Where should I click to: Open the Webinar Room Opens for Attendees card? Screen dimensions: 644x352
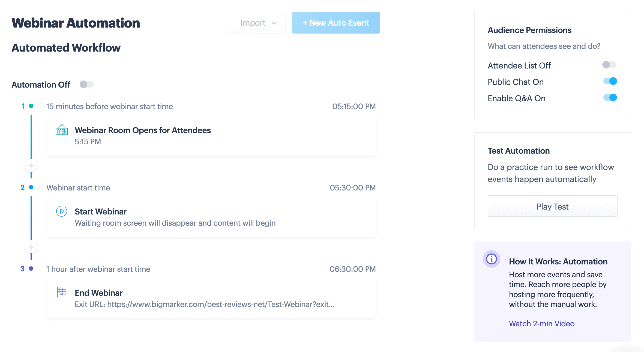tap(211, 136)
